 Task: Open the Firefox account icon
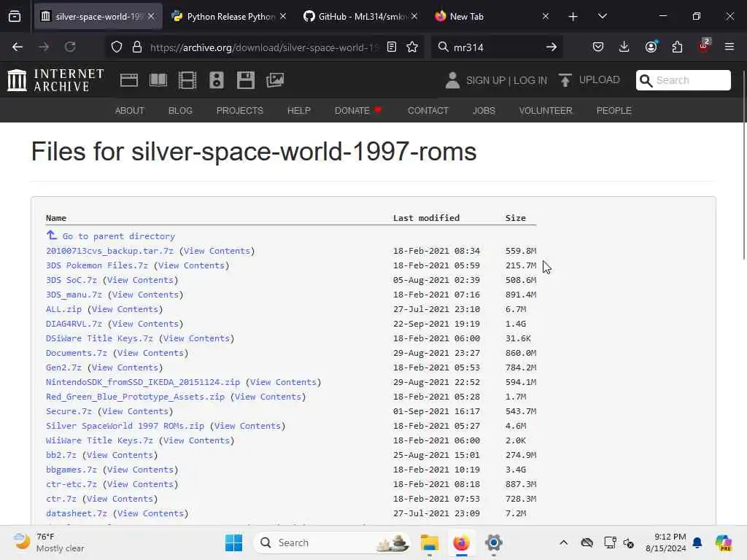(x=651, y=47)
